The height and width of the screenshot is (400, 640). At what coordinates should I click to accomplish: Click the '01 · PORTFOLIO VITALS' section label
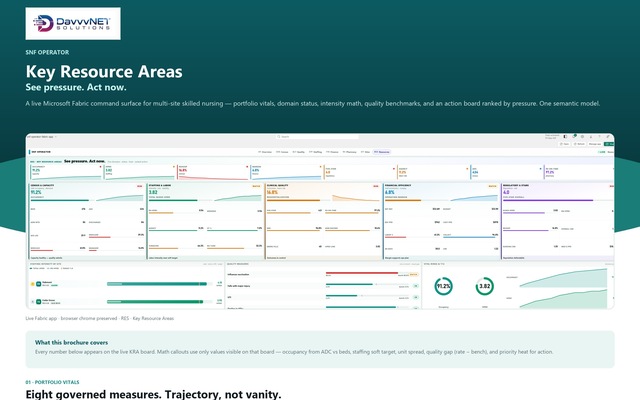pyautogui.click(x=52, y=382)
